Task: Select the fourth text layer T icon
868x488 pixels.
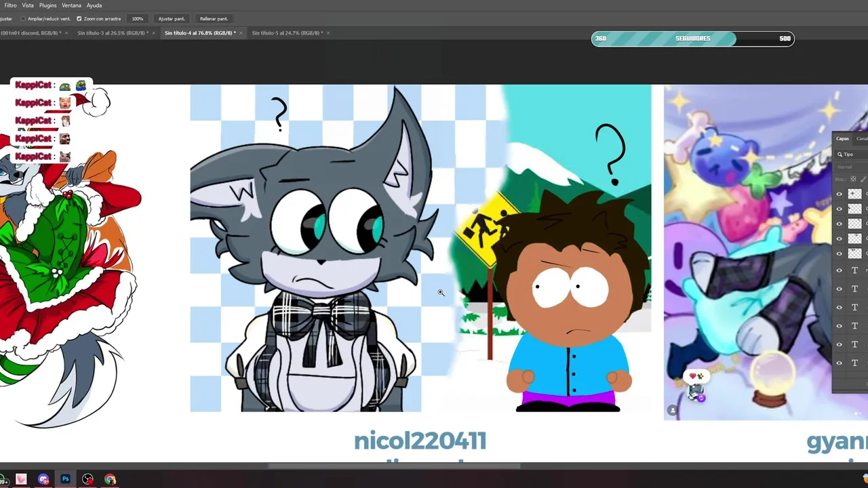Action: [x=854, y=325]
